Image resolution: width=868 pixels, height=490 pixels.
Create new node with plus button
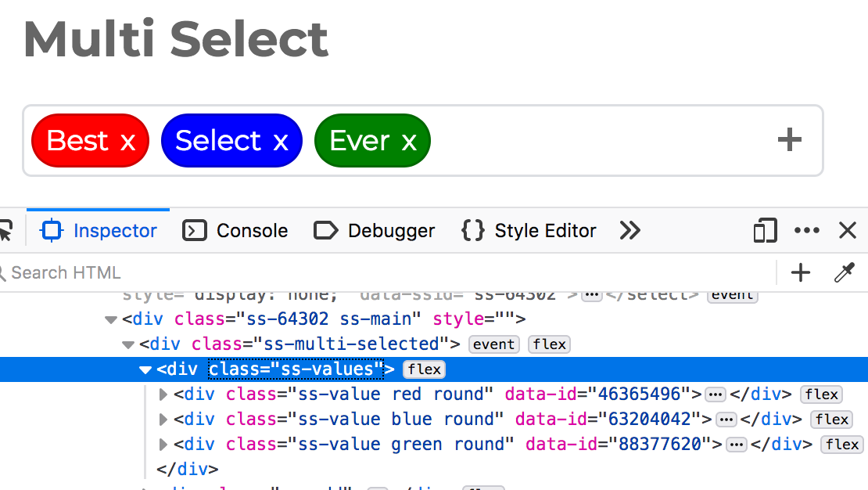click(801, 272)
